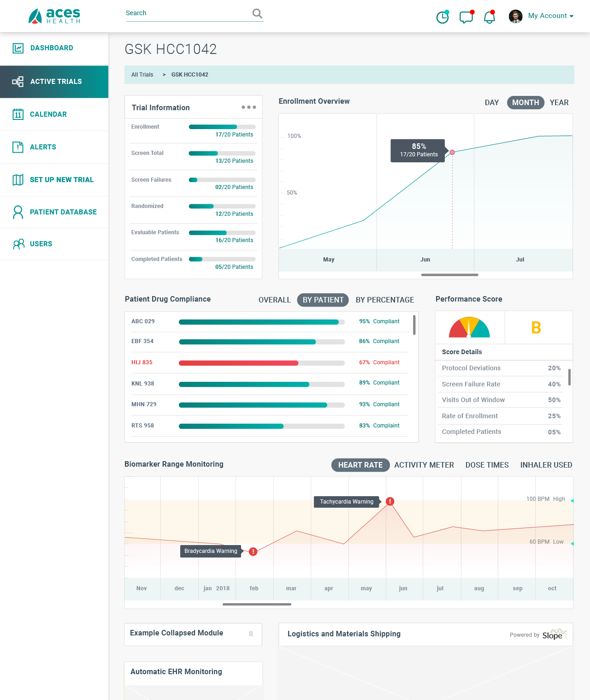Open the notifications bell icon

click(x=489, y=17)
